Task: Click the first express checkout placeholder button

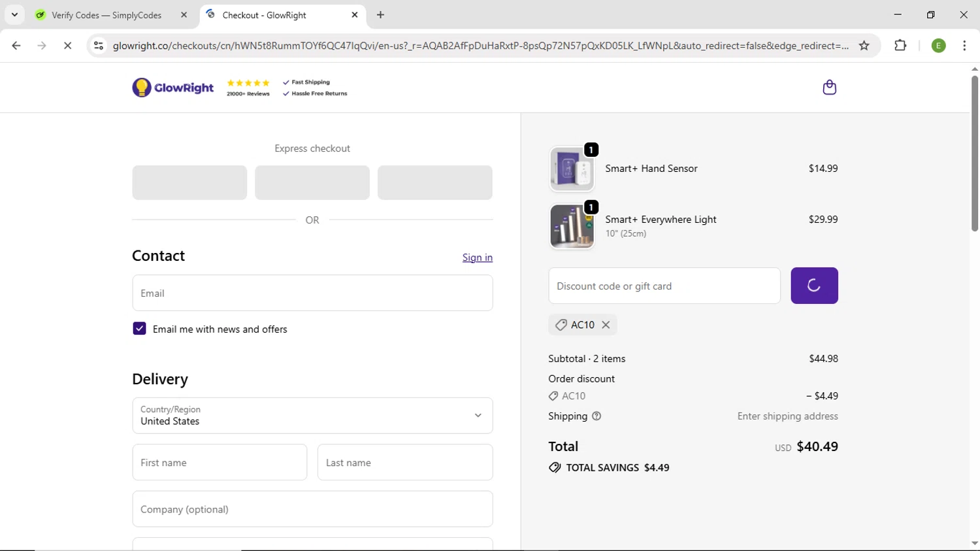Action: point(189,182)
